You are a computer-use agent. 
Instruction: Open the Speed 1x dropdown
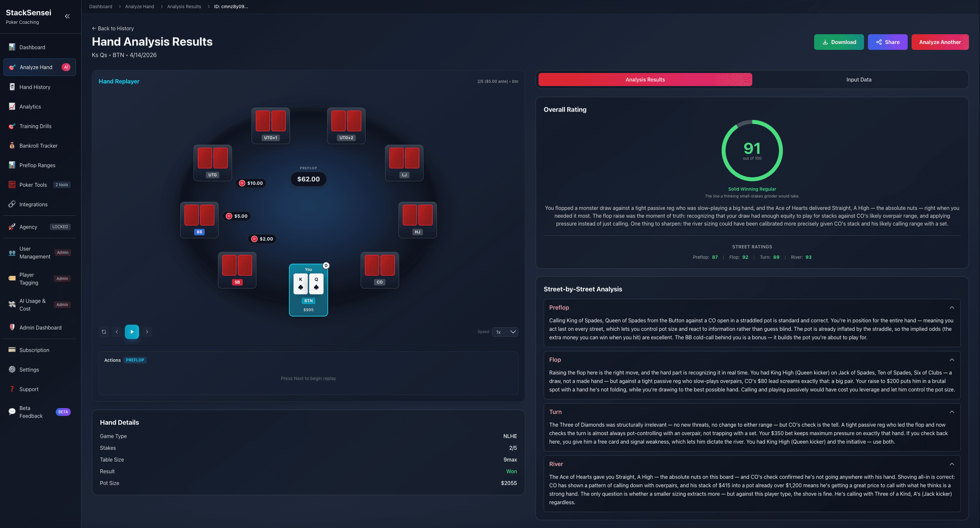(x=505, y=332)
